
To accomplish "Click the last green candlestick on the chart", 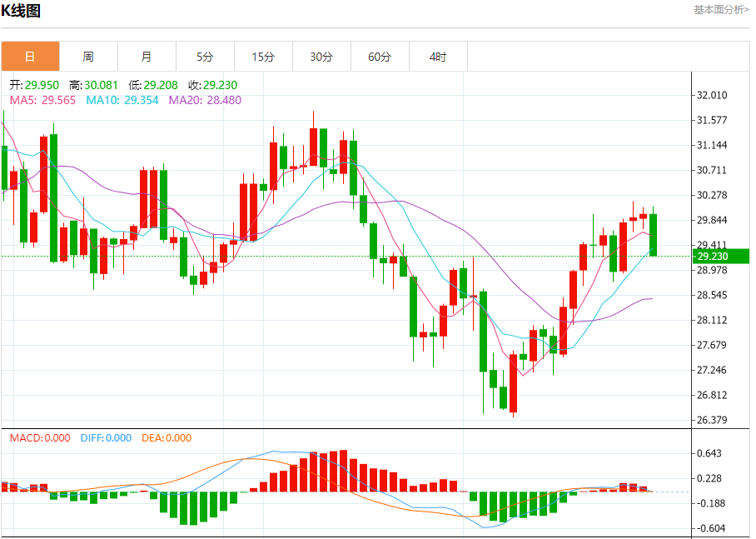I will pyautogui.click(x=654, y=235).
